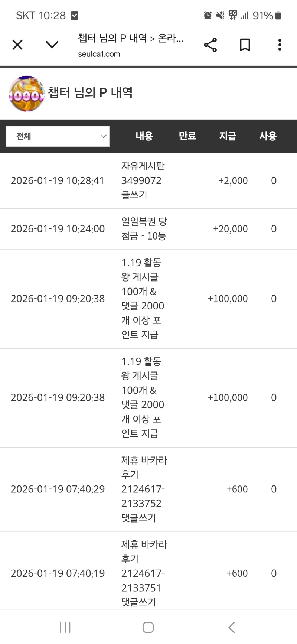Viewport: 297px width, 644px height.
Task: Select the 지급 column header
Action: [x=228, y=136]
